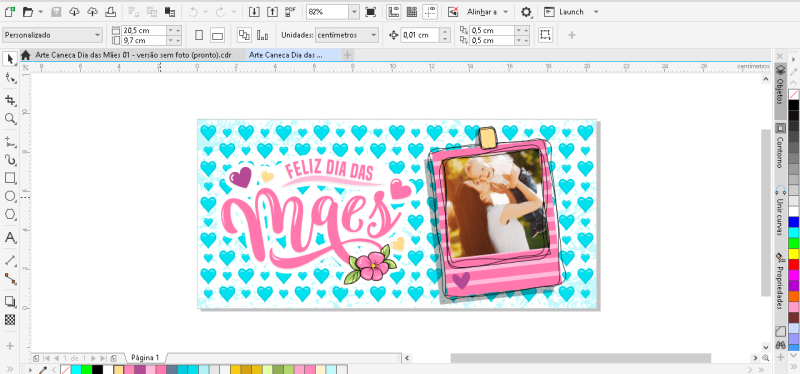The width and height of the screenshot is (800, 374).
Task: Toggle guidelines display
Action: (430, 11)
